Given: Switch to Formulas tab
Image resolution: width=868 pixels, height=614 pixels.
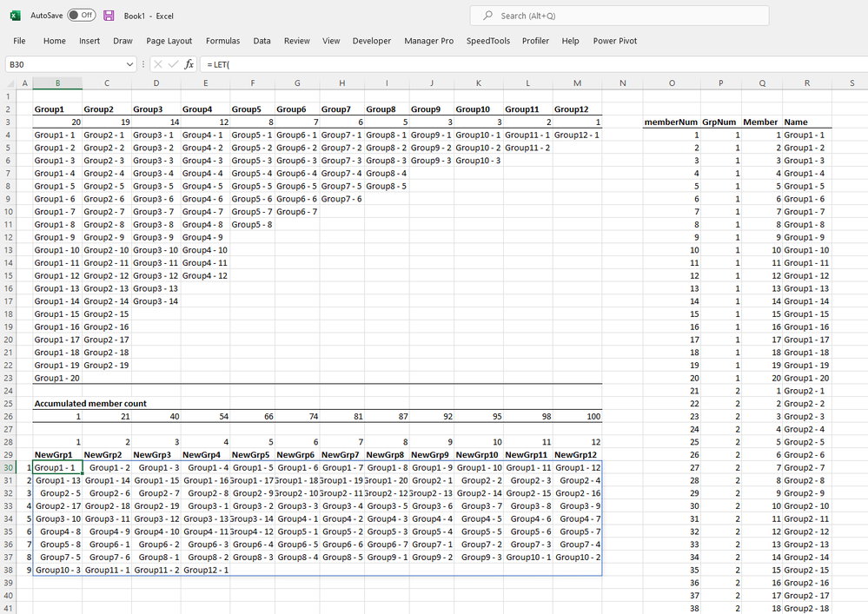Looking at the screenshot, I should pyautogui.click(x=222, y=41).
